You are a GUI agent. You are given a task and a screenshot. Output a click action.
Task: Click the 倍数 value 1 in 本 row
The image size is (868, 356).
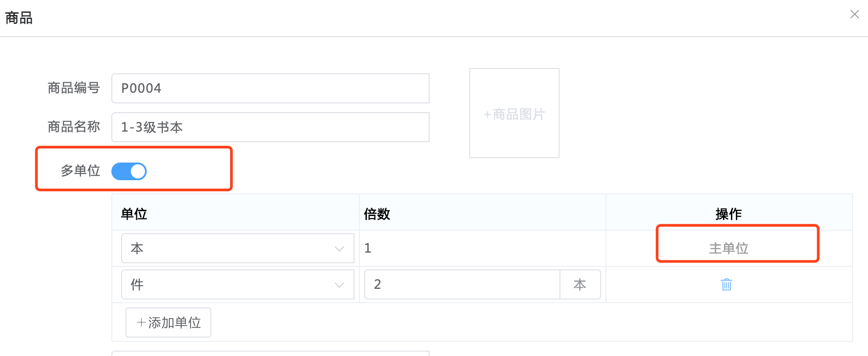pos(368,248)
